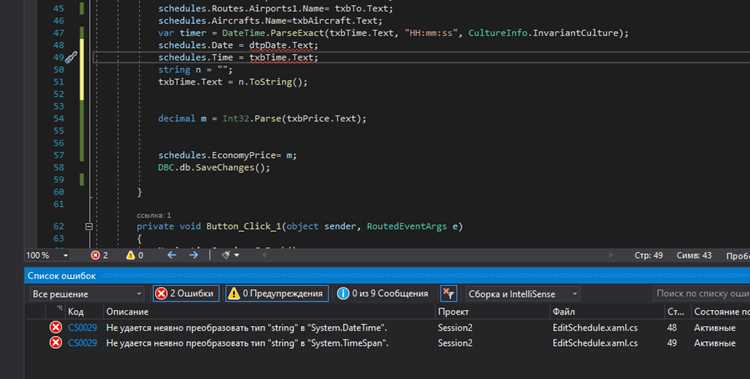Click the error icon of the System.DateTime row
The image size is (750, 379).
click(x=56, y=328)
